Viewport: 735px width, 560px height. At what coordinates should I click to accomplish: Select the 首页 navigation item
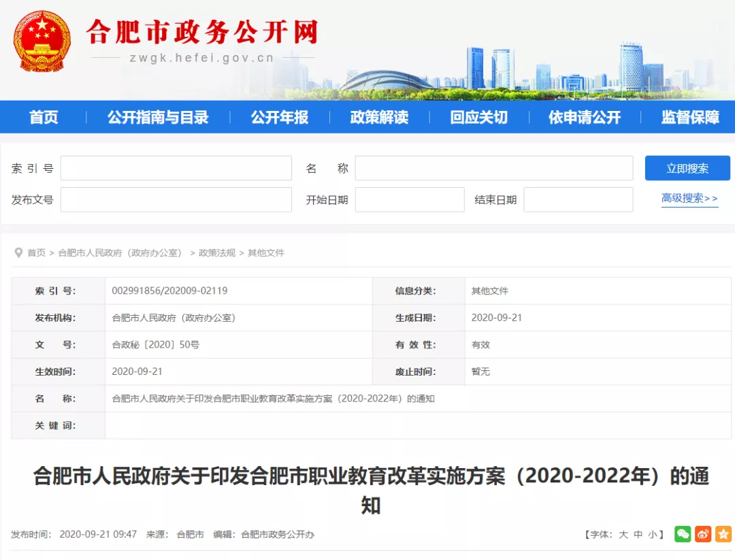click(x=44, y=117)
